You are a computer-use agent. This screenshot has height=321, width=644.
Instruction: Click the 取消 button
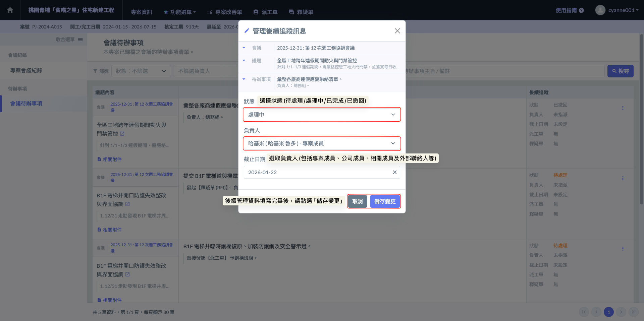click(x=357, y=201)
